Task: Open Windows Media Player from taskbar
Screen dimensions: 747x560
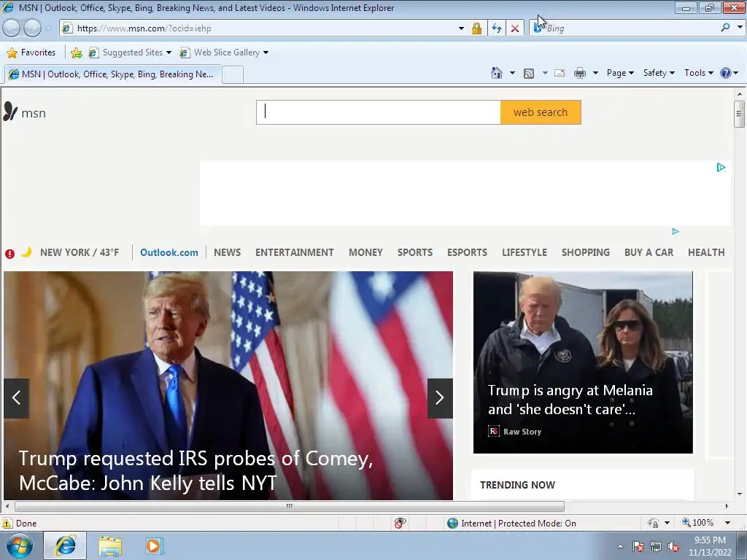Action: (x=154, y=546)
